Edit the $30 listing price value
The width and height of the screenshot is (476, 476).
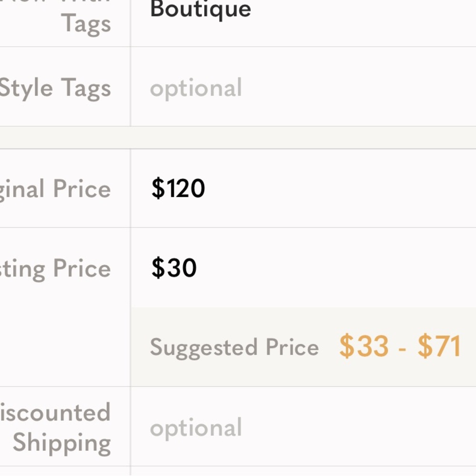[174, 268]
